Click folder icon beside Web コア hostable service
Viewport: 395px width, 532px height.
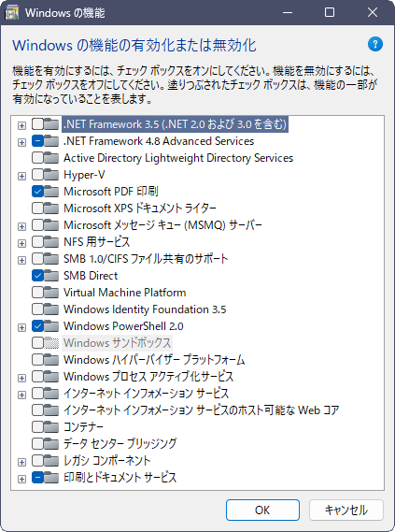tap(51, 410)
